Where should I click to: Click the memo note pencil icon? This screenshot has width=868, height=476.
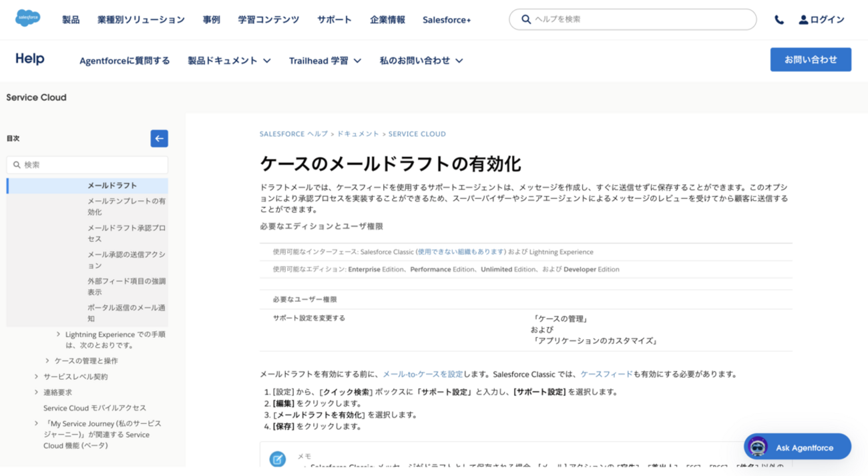(x=278, y=459)
